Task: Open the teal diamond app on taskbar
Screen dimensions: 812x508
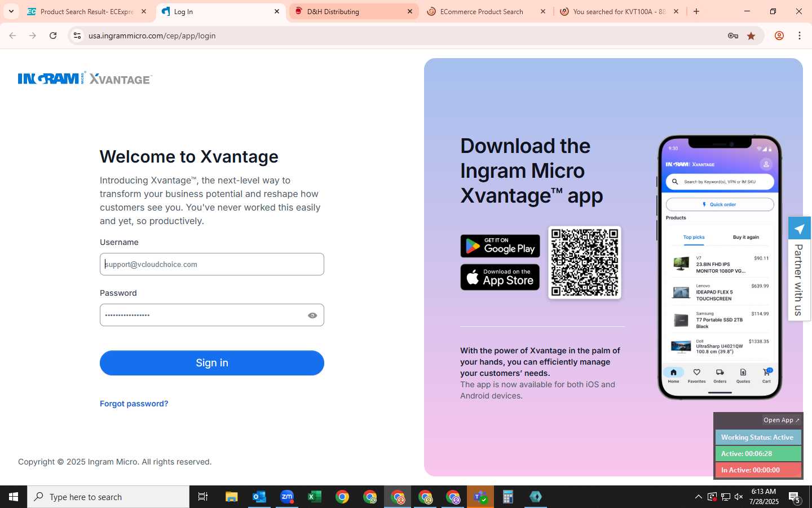Action: 536,497
